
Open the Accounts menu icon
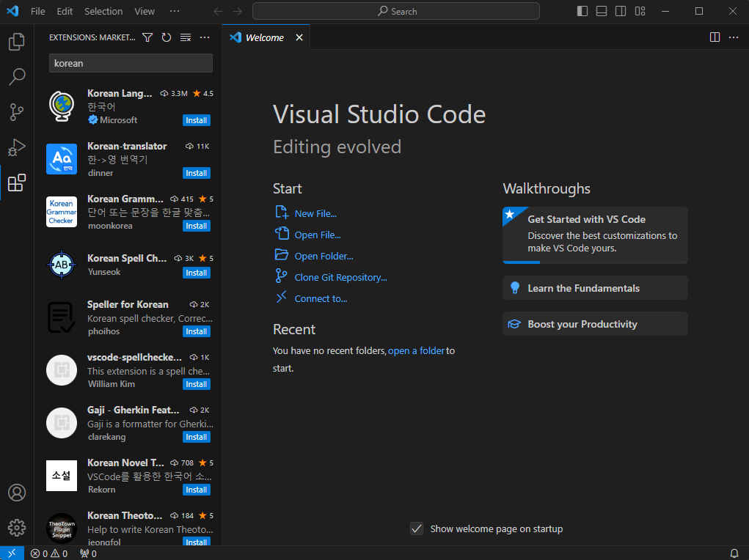pyautogui.click(x=17, y=493)
